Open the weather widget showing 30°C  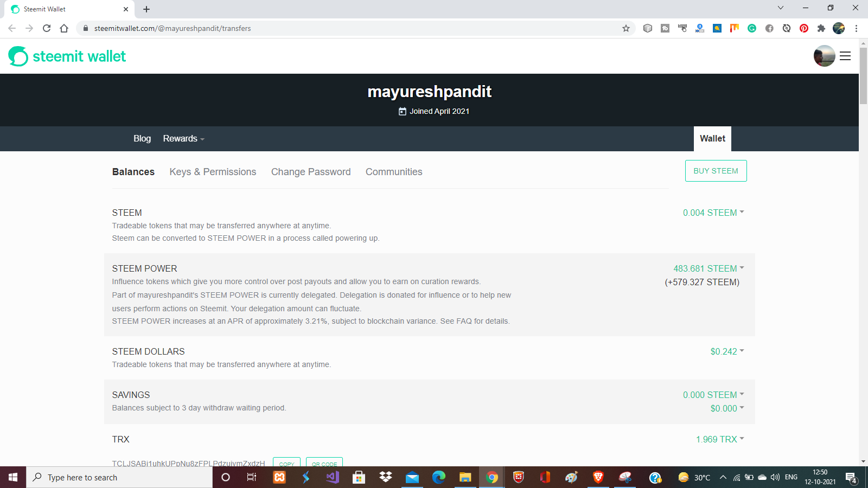pos(694,477)
